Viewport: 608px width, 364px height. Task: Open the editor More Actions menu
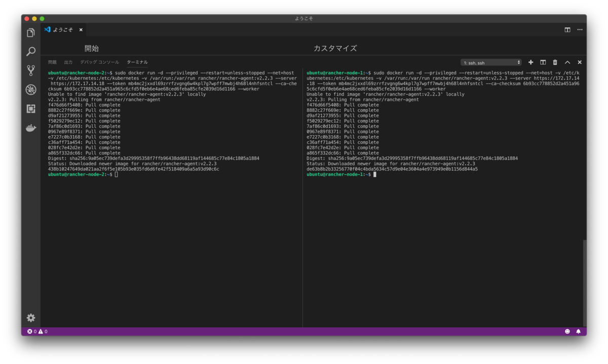(580, 30)
